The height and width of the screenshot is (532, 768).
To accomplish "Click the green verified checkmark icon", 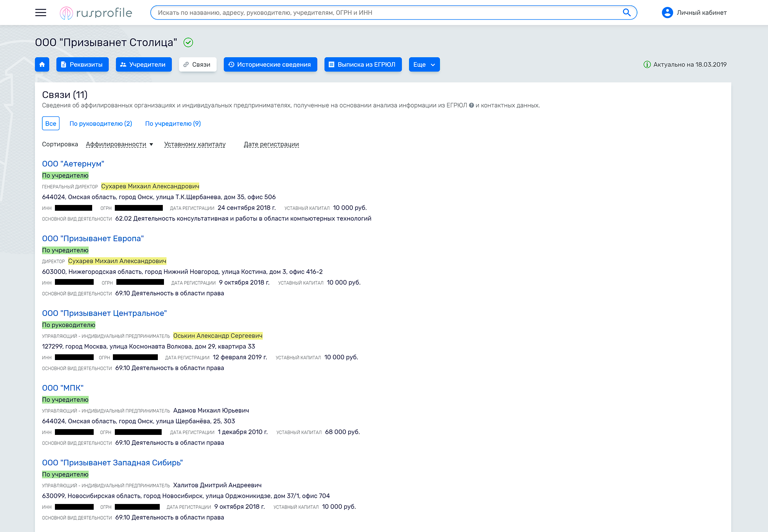I will pyautogui.click(x=188, y=43).
